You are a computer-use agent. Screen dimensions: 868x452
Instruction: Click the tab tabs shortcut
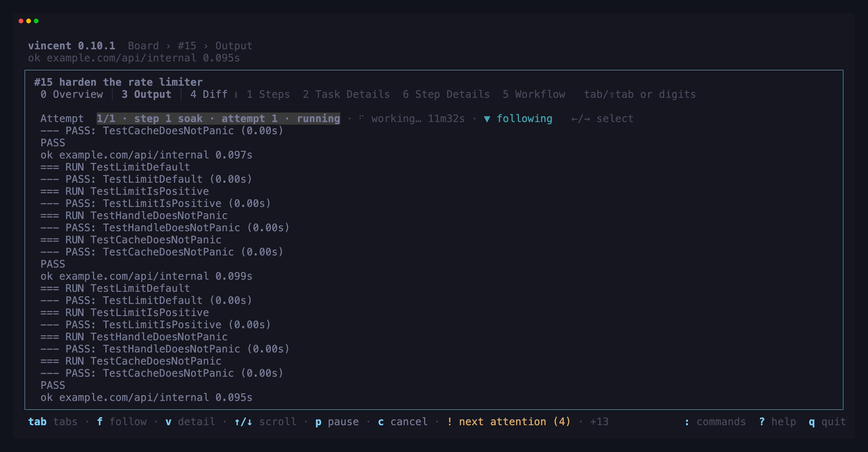(53, 422)
